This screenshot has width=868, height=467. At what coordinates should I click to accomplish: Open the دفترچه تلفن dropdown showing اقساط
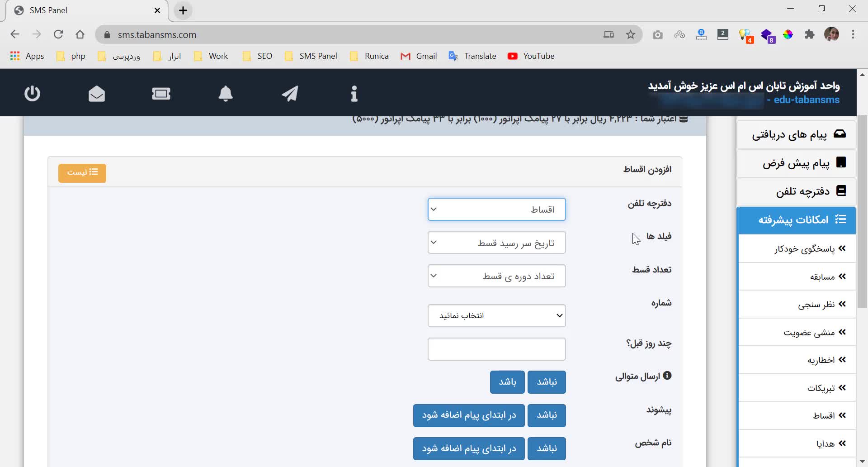(x=496, y=210)
